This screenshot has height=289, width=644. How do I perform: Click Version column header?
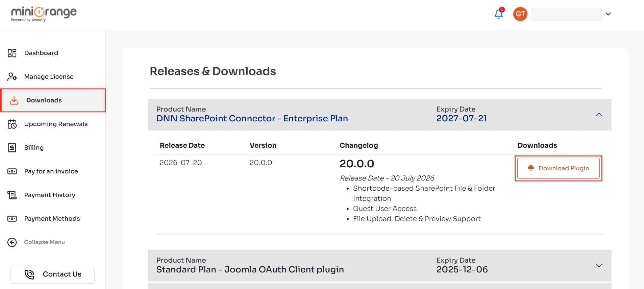click(x=263, y=145)
